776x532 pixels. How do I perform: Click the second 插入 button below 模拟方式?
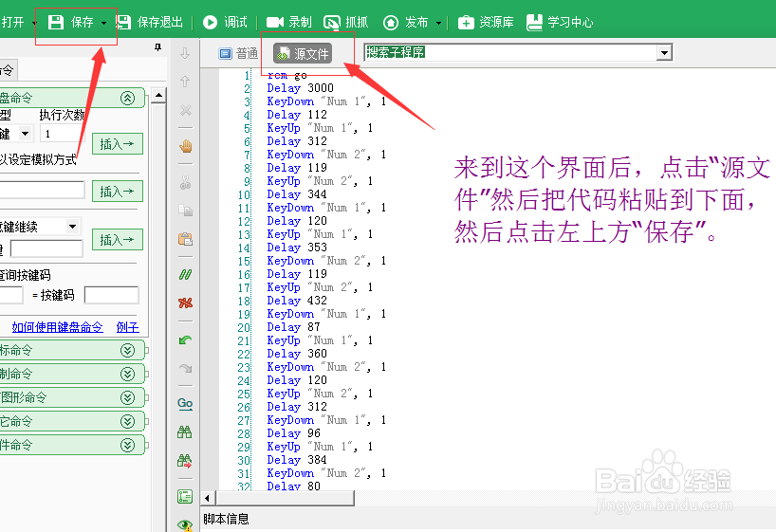(118, 191)
